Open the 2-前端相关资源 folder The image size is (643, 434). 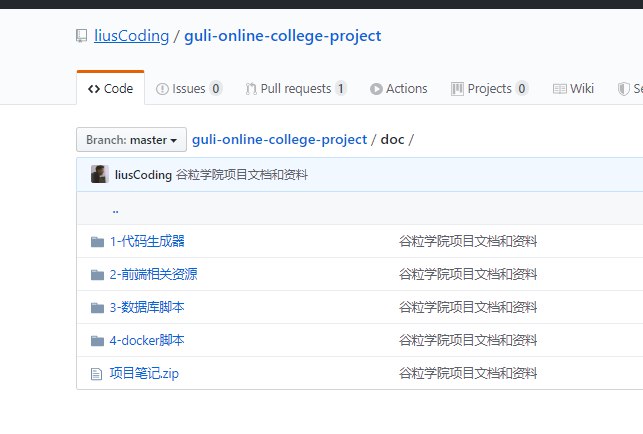pos(153,274)
